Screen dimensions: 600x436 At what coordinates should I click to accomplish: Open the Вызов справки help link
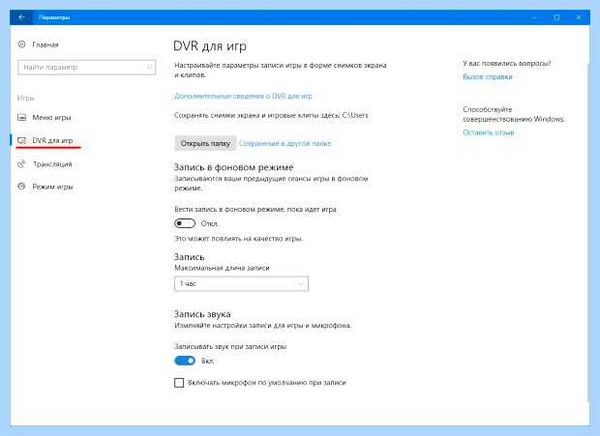click(488, 77)
